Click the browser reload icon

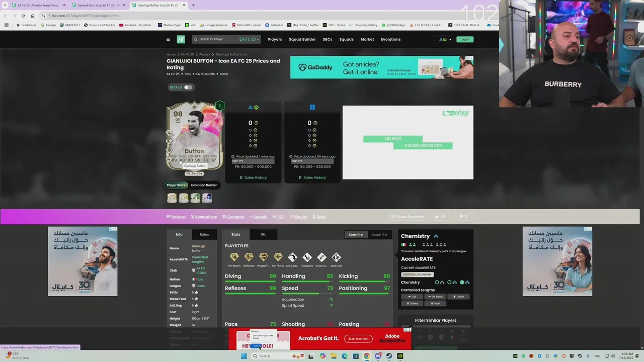[x=23, y=16]
